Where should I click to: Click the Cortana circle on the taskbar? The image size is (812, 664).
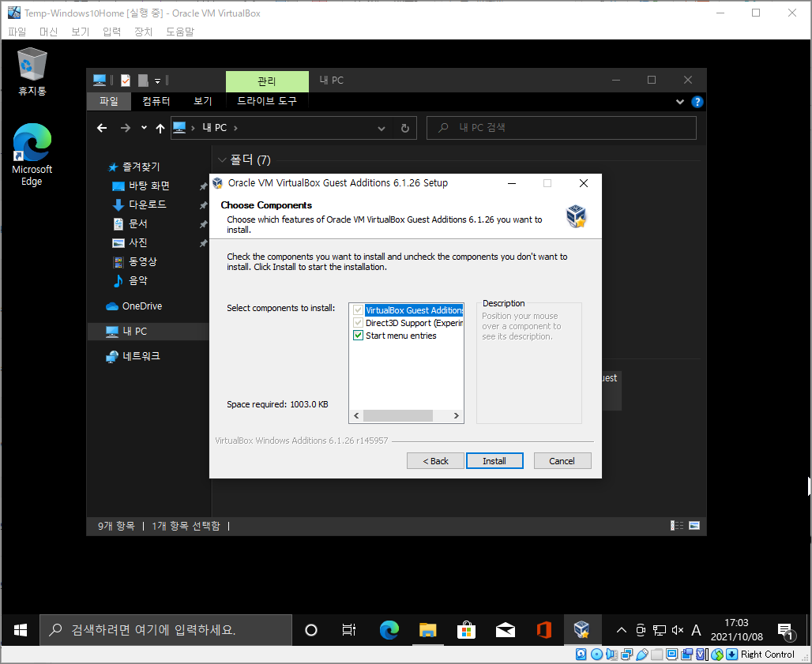pos(310,630)
